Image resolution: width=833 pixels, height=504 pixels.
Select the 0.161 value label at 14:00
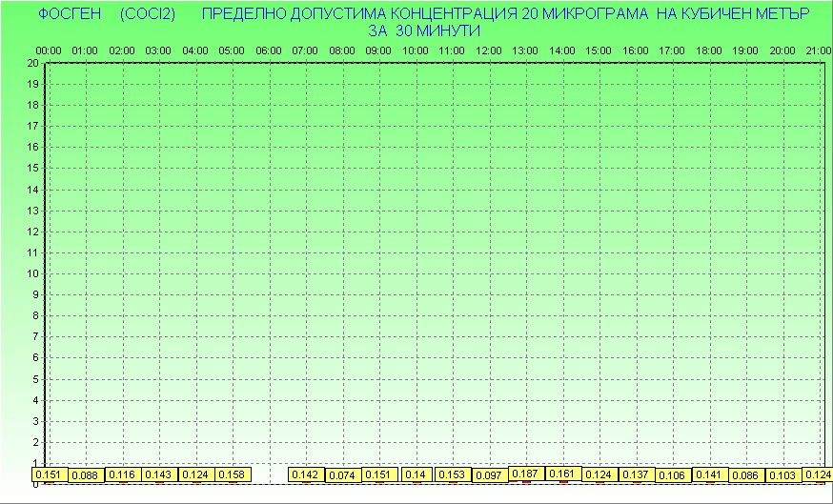(562, 474)
